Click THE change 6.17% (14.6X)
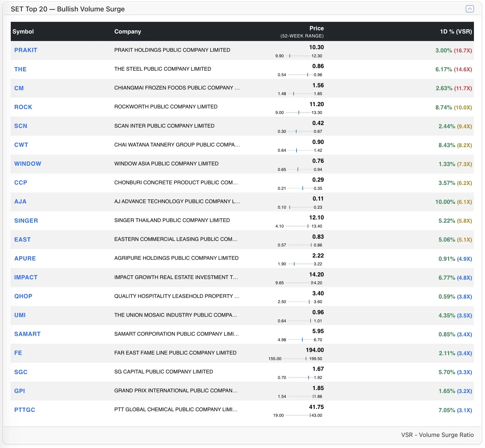This screenshot has height=448, width=485. (x=453, y=69)
